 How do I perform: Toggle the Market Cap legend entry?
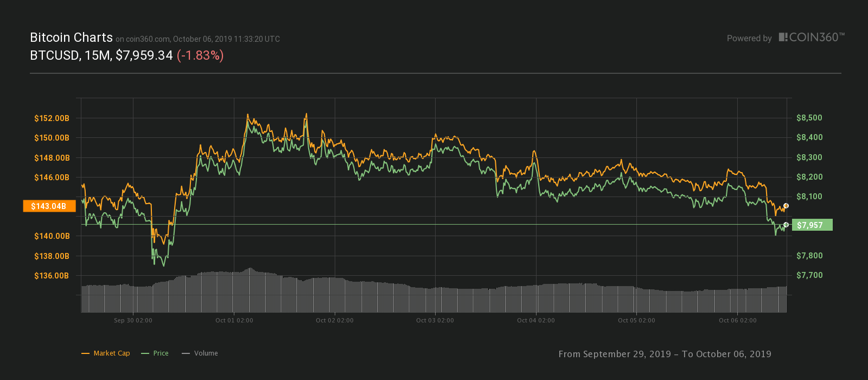coord(106,353)
